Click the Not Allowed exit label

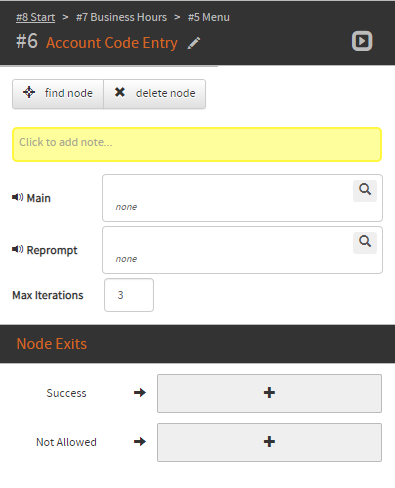pos(66,442)
